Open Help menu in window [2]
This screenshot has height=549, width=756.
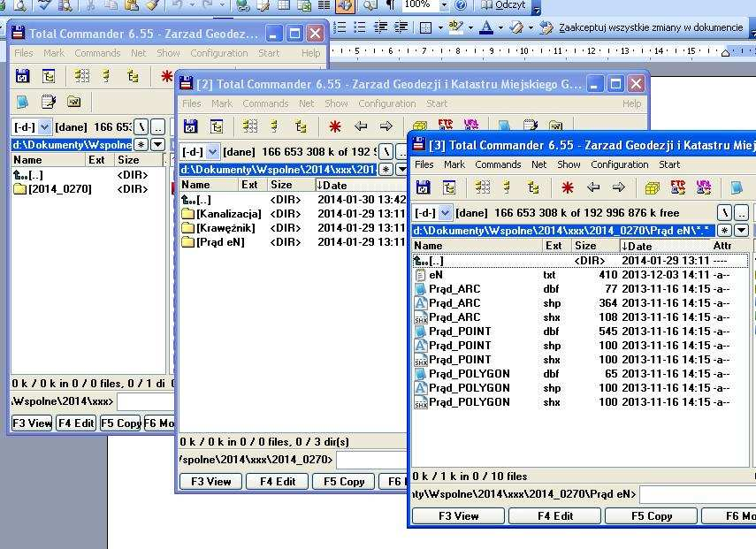click(x=631, y=103)
